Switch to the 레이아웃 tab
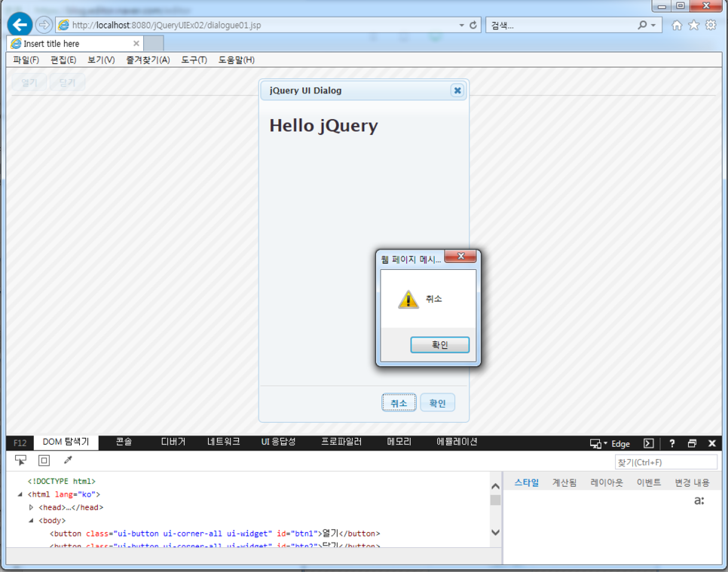 607,483
